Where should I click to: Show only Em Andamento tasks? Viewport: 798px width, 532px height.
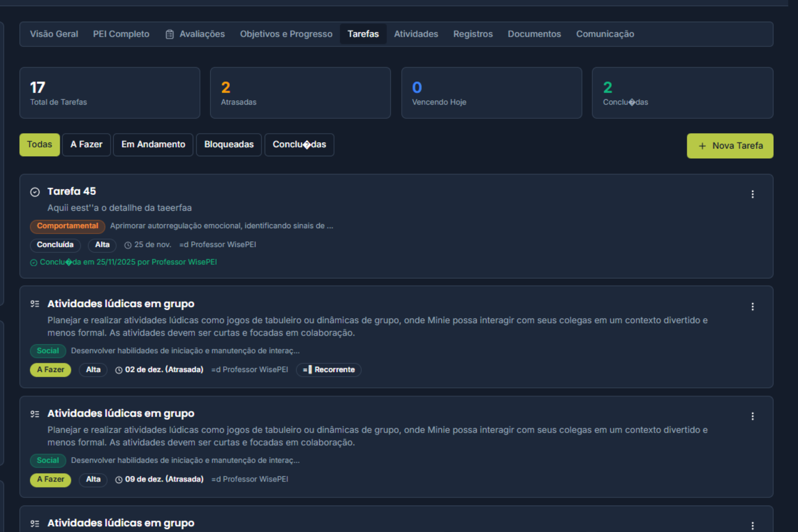[x=153, y=145]
